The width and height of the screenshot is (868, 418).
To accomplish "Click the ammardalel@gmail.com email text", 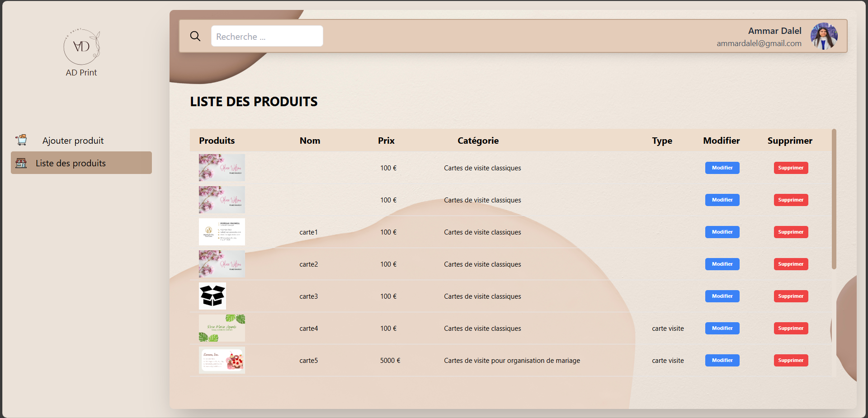I will tap(759, 43).
